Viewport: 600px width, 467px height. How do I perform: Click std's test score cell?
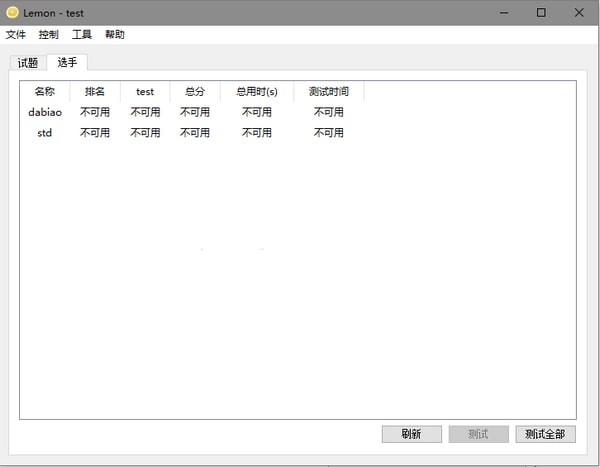145,133
